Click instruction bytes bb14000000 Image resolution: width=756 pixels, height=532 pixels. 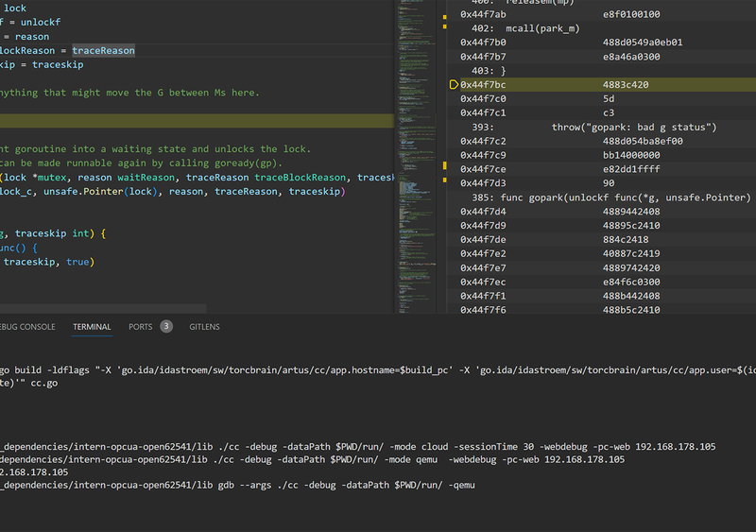coord(631,155)
